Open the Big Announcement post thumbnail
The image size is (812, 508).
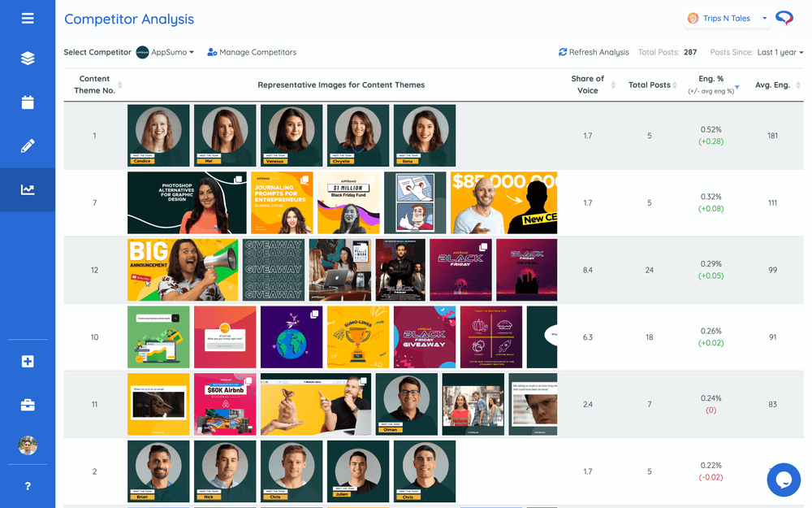coord(183,270)
